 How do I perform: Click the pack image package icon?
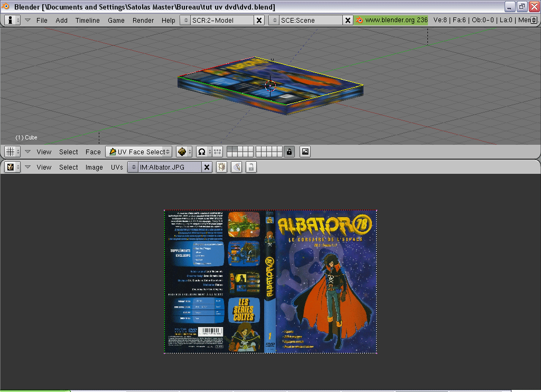coord(221,167)
